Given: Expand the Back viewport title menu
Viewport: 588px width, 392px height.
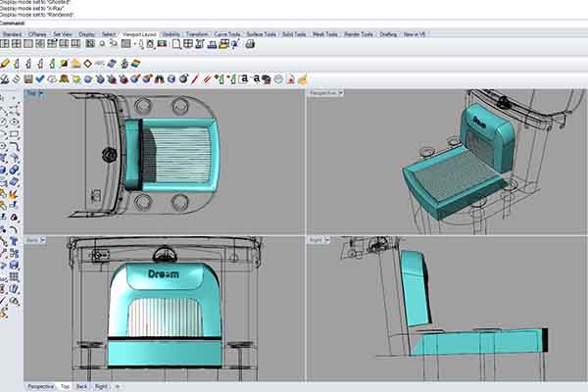Looking at the screenshot, I should click(x=34, y=240).
